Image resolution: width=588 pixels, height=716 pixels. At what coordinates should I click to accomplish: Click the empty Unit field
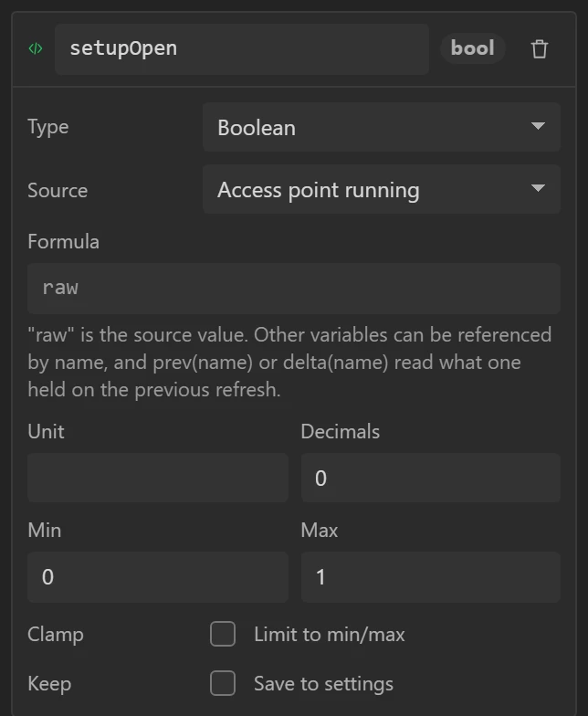coord(157,478)
